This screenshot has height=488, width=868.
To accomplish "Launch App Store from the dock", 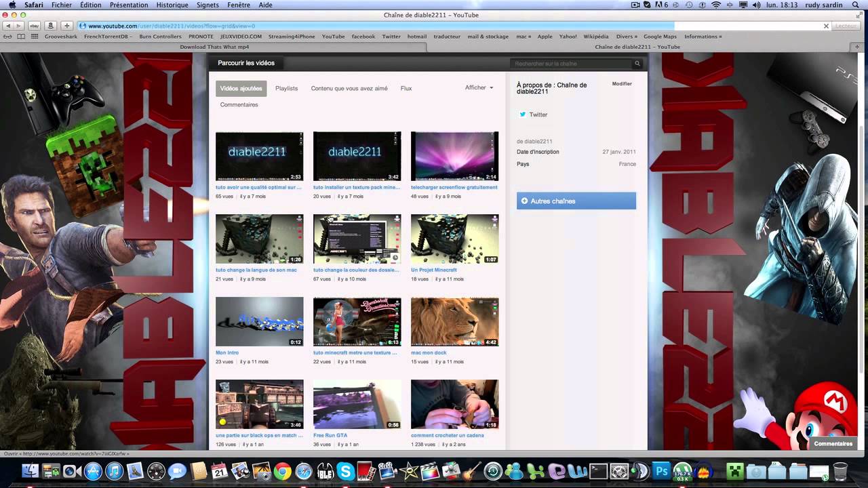I will click(x=93, y=470).
